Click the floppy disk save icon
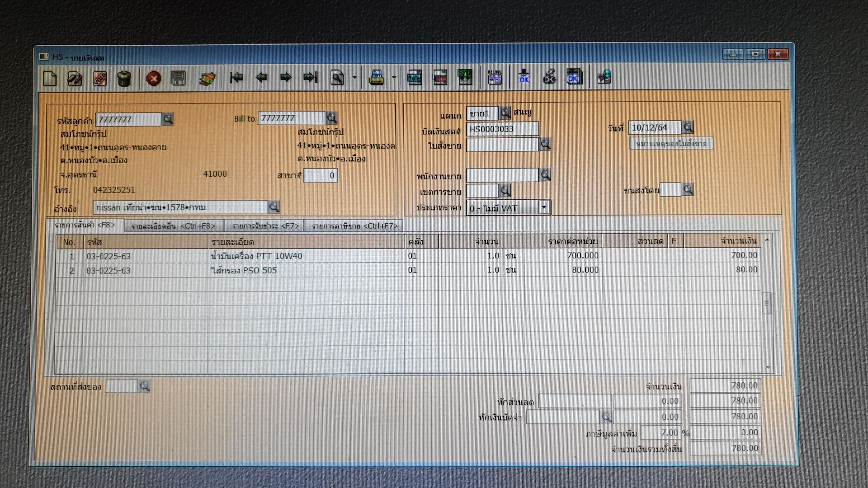The image size is (868, 488). [179, 79]
